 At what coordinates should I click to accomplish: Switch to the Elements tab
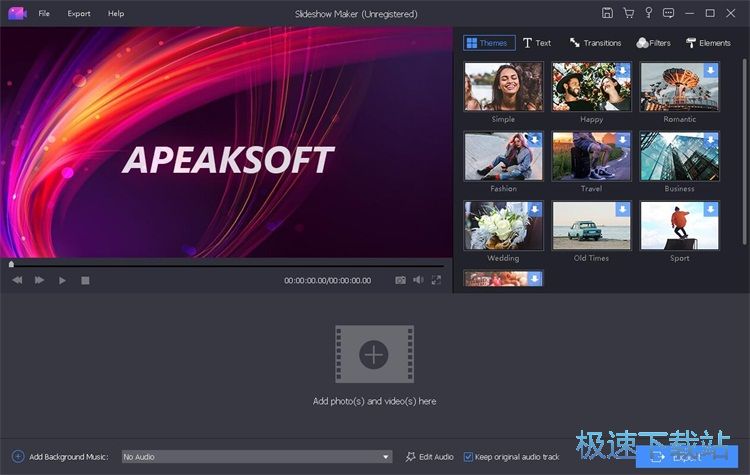click(708, 43)
